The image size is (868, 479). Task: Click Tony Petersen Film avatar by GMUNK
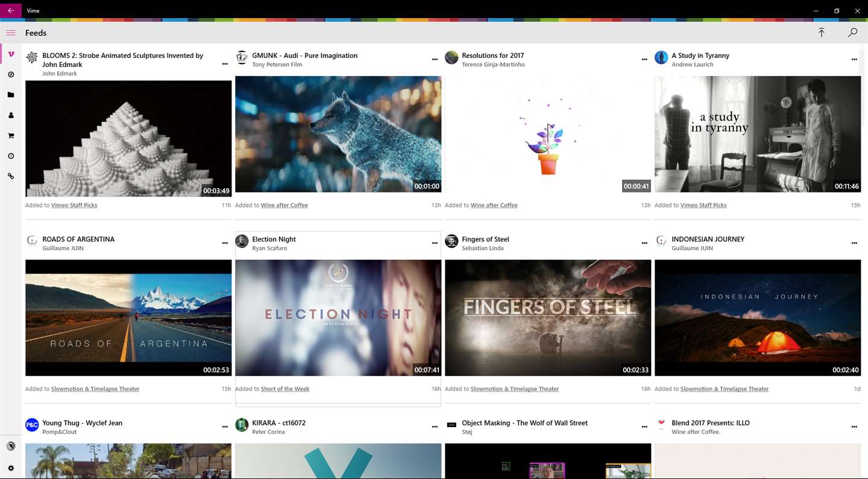242,57
